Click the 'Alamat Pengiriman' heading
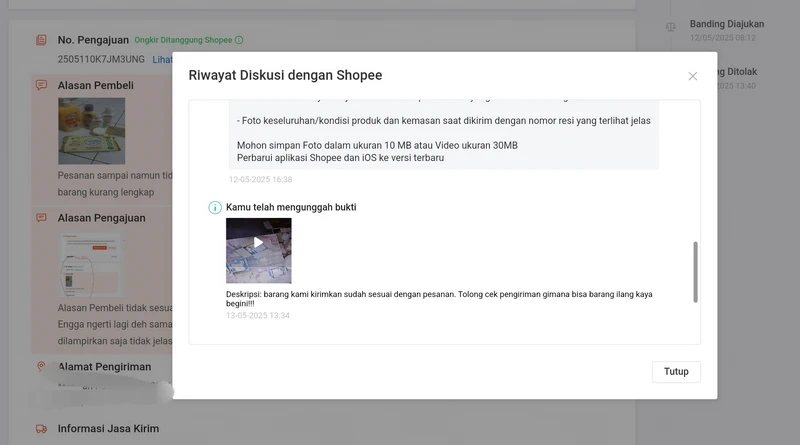The image size is (800, 445). point(104,366)
